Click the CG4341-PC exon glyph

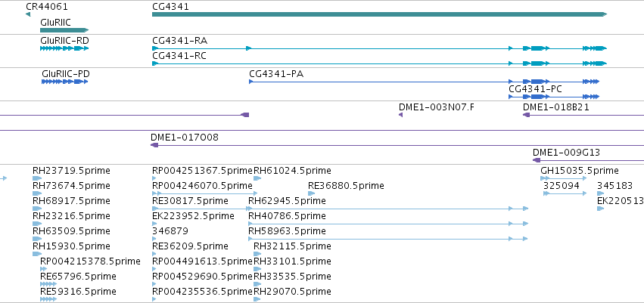pos(554,97)
